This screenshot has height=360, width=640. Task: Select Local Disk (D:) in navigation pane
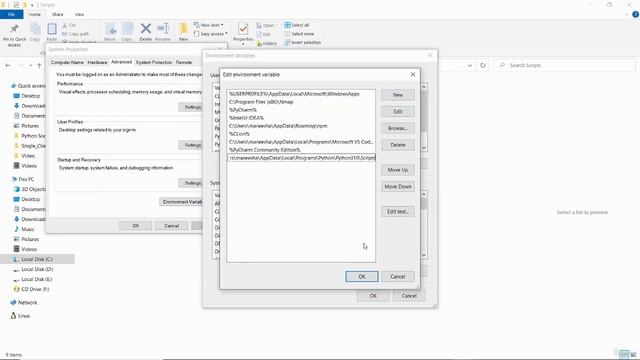point(37,269)
